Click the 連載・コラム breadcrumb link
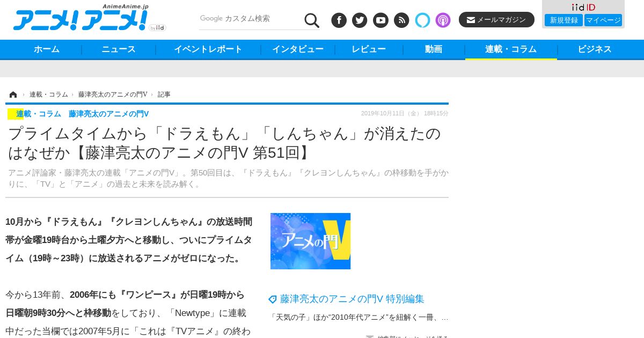 pyautogui.click(x=49, y=94)
